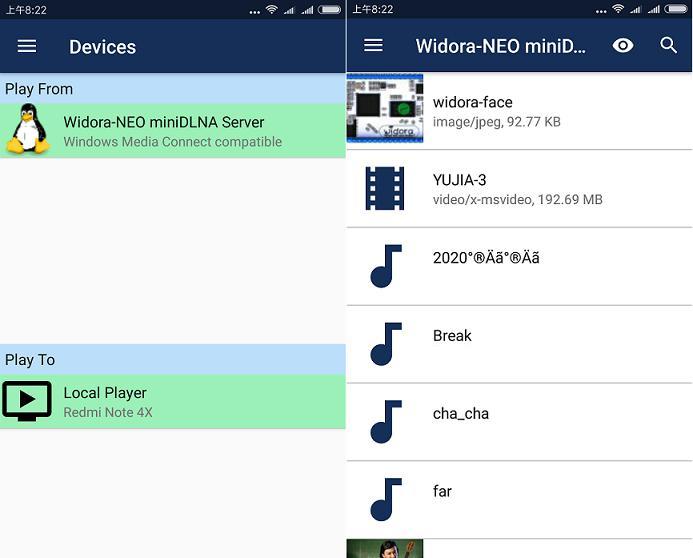The height and width of the screenshot is (558, 693).
Task: Toggle the eye visibility icon
Action: click(623, 46)
